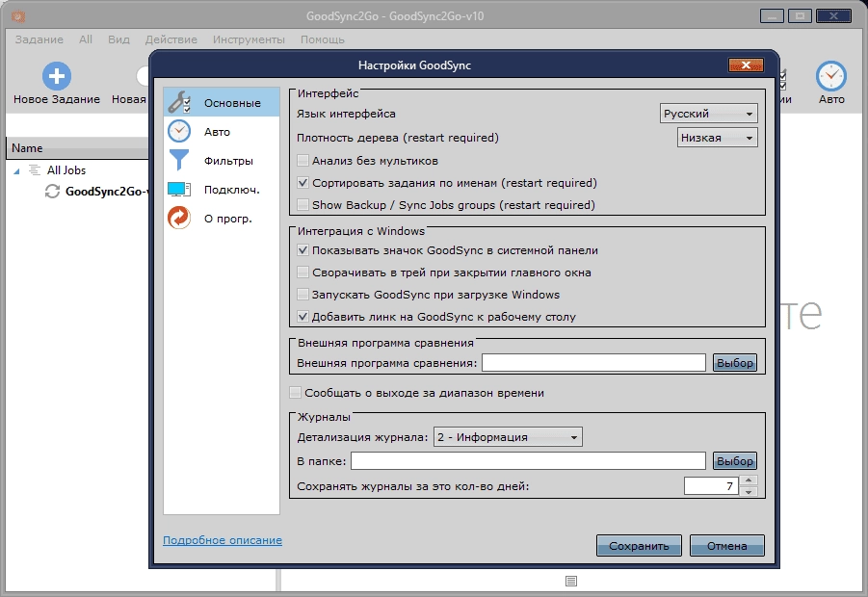Open the Действие menu

[x=171, y=39]
